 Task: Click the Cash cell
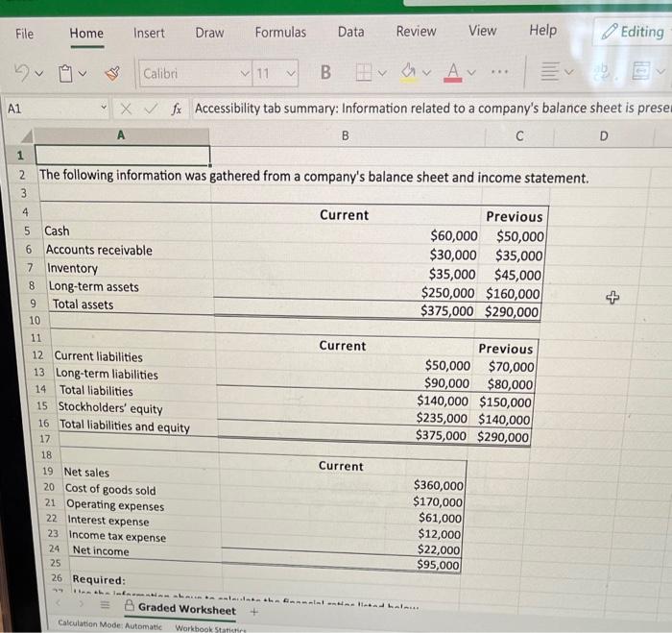click(127, 231)
